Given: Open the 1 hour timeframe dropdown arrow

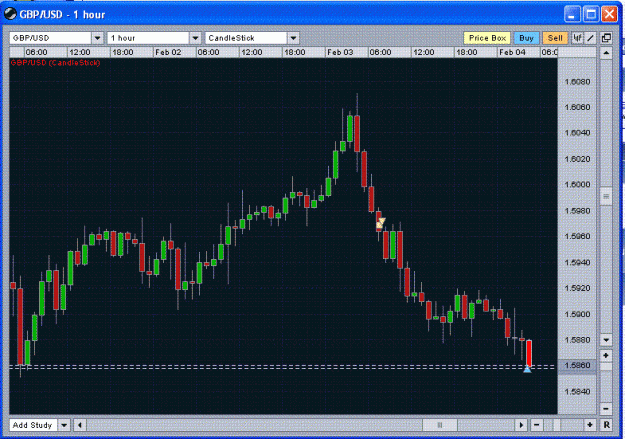Looking at the screenshot, I should pyautogui.click(x=195, y=38).
